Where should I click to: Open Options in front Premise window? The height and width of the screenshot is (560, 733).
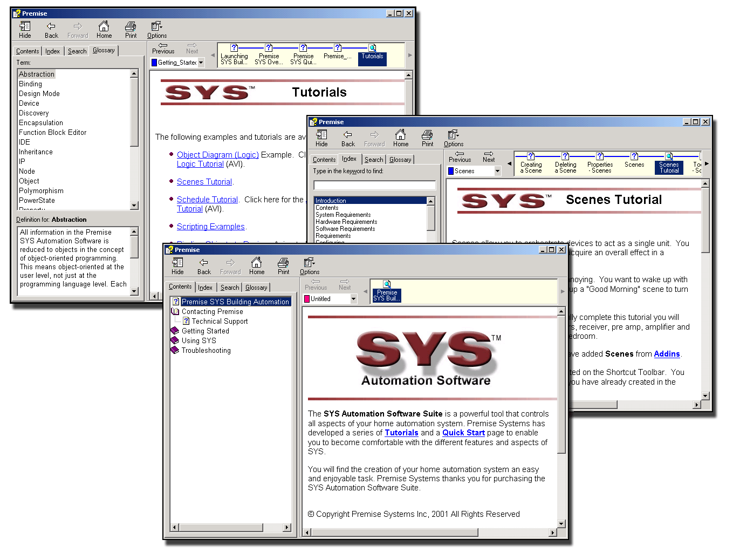310,266
